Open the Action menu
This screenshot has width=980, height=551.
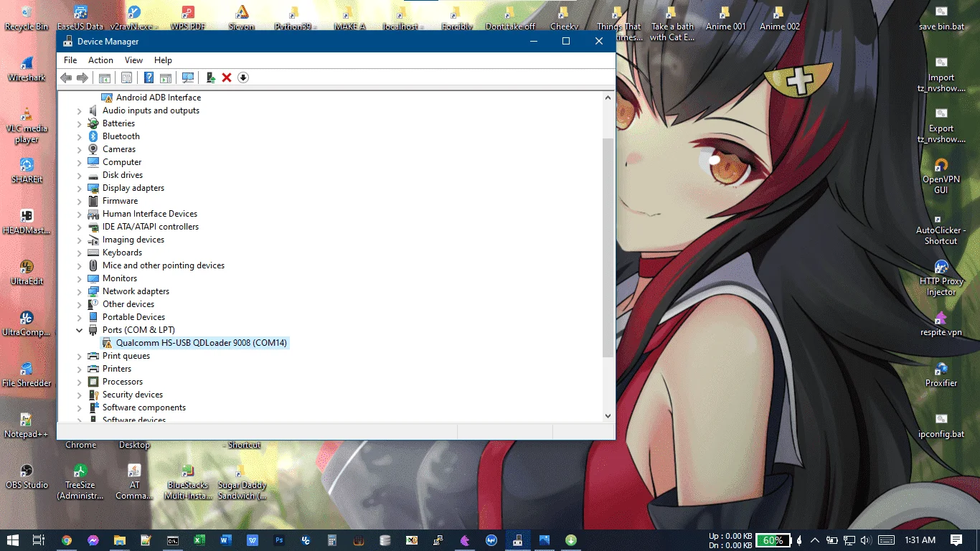coord(100,60)
